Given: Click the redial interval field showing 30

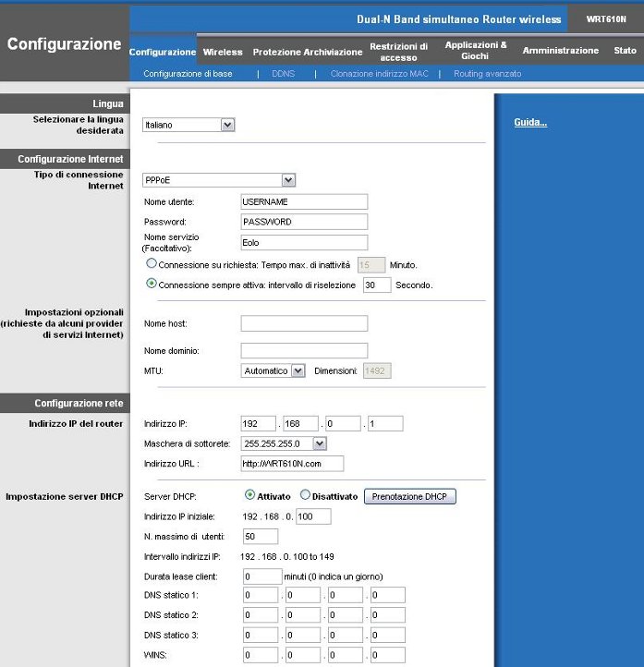Looking at the screenshot, I should pyautogui.click(x=377, y=285).
